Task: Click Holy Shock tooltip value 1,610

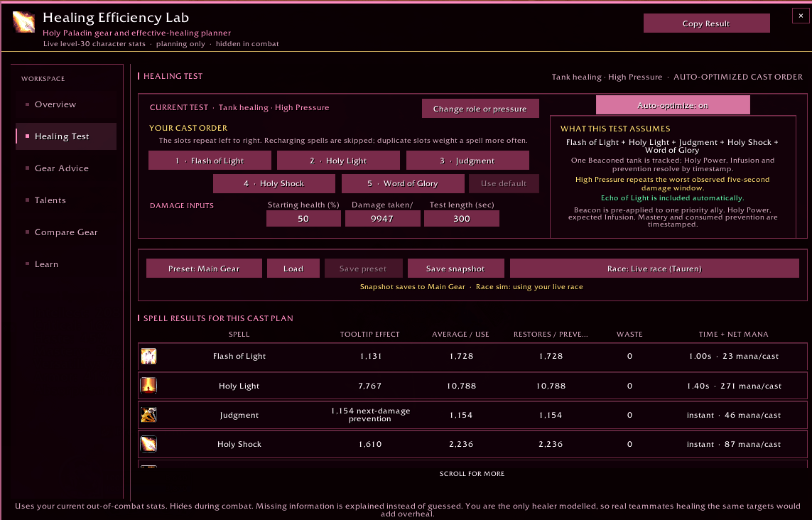Action: 370,444
